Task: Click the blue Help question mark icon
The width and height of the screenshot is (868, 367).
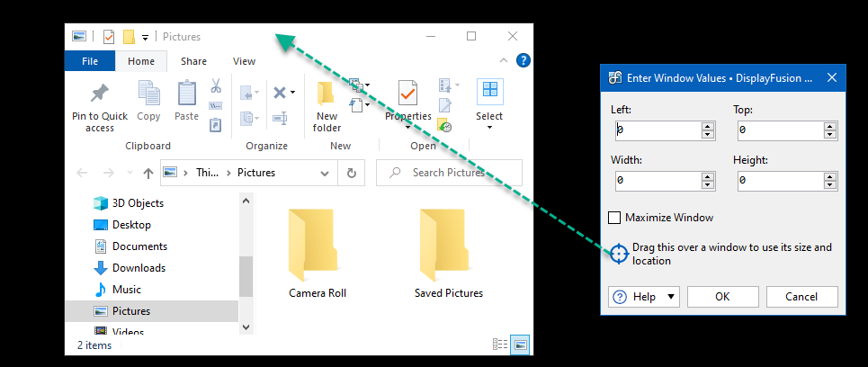Action: tap(523, 61)
